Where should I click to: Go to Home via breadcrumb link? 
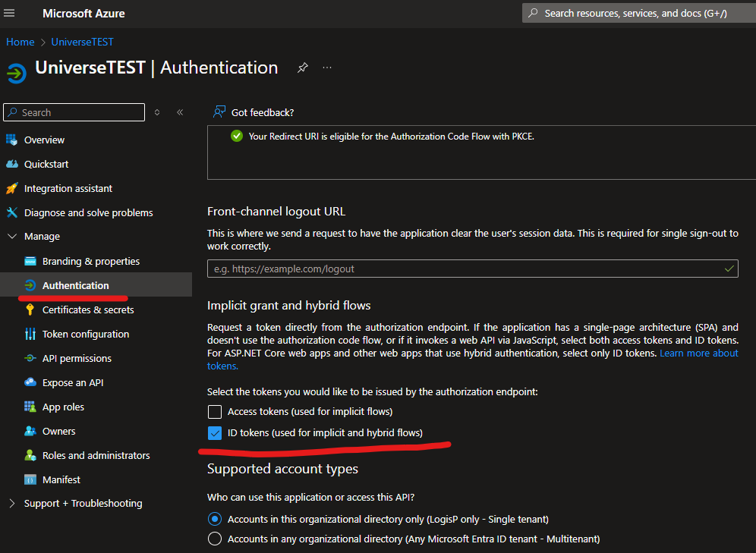pos(20,42)
